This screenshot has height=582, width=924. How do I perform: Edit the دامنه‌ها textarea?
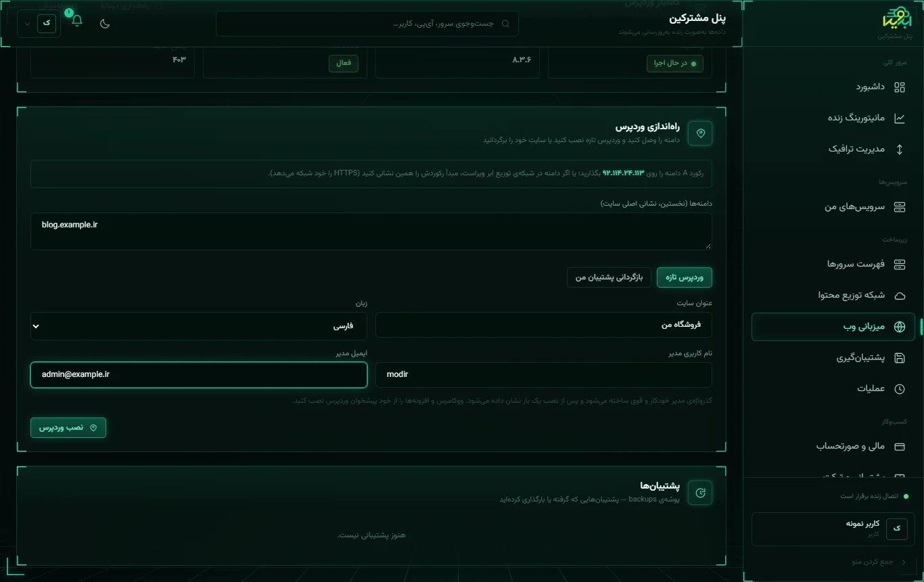coord(371,231)
